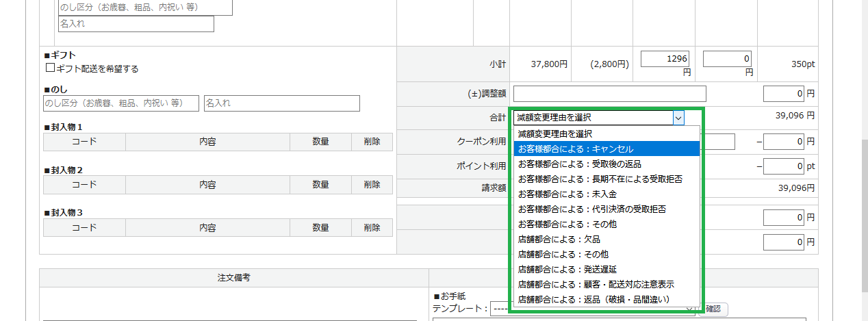Click the のし区分 field under ■のし
Viewport: 868px width, 321px height.
pos(120,103)
